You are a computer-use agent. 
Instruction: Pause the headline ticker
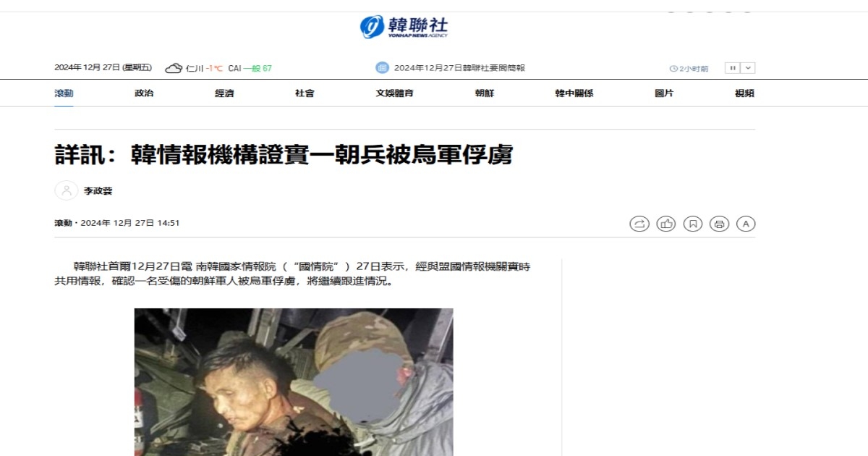point(733,68)
